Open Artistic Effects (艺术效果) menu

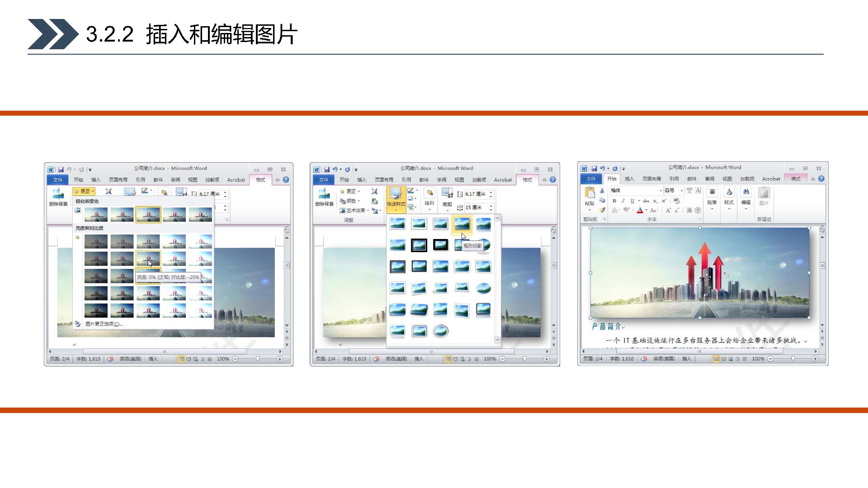click(x=355, y=211)
